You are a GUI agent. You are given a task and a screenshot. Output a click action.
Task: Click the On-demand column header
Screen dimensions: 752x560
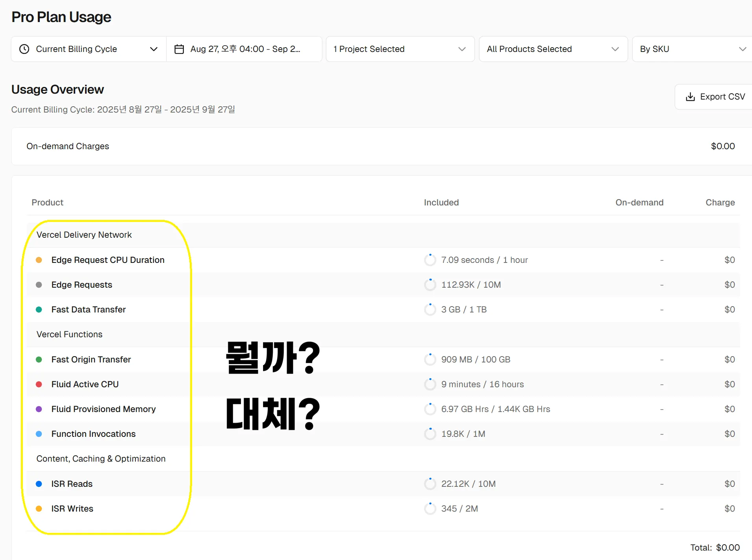(639, 203)
